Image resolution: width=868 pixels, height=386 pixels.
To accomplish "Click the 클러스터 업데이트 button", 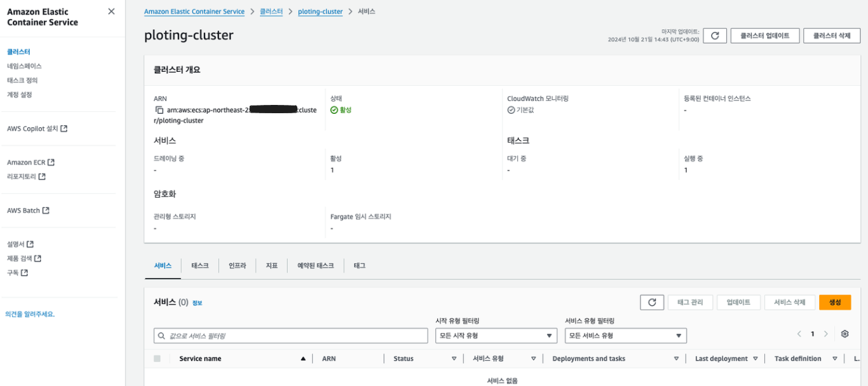I will tap(764, 36).
